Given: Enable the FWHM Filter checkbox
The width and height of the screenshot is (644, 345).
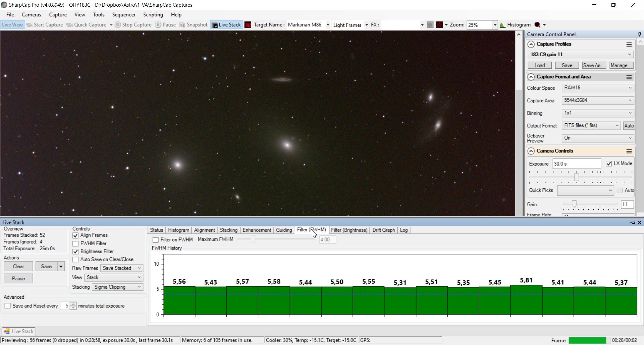Looking at the screenshot, I should (x=75, y=244).
